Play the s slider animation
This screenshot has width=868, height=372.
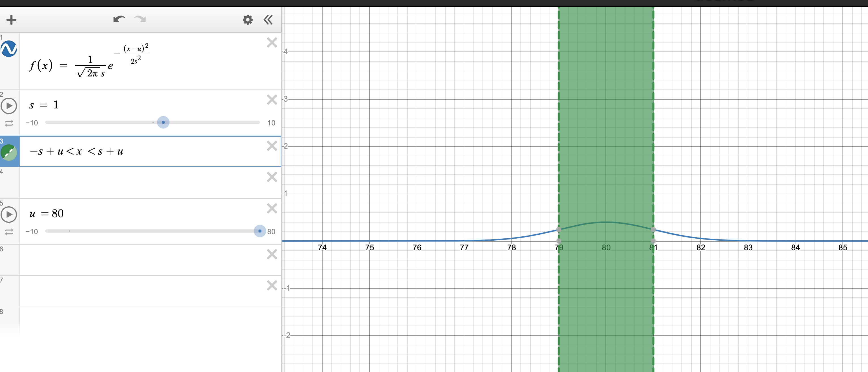9,106
